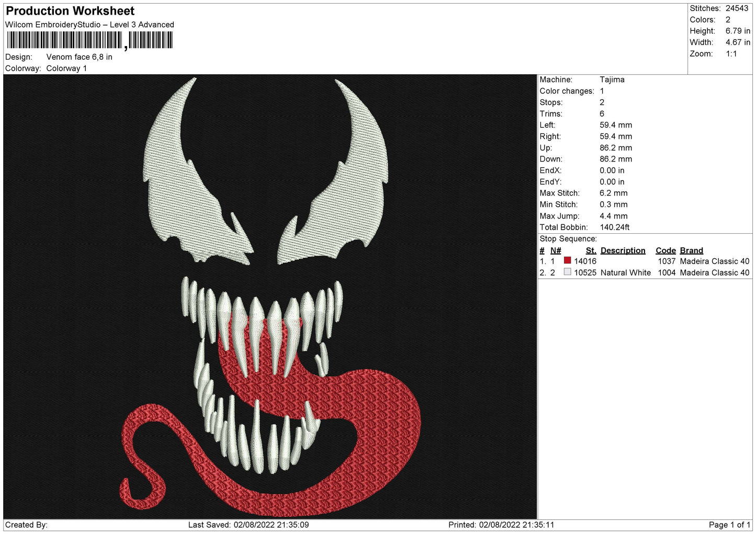Click the Machine value Tajima

612,79
